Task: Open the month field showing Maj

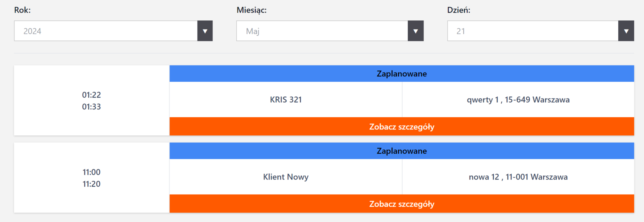Action: tap(322, 31)
